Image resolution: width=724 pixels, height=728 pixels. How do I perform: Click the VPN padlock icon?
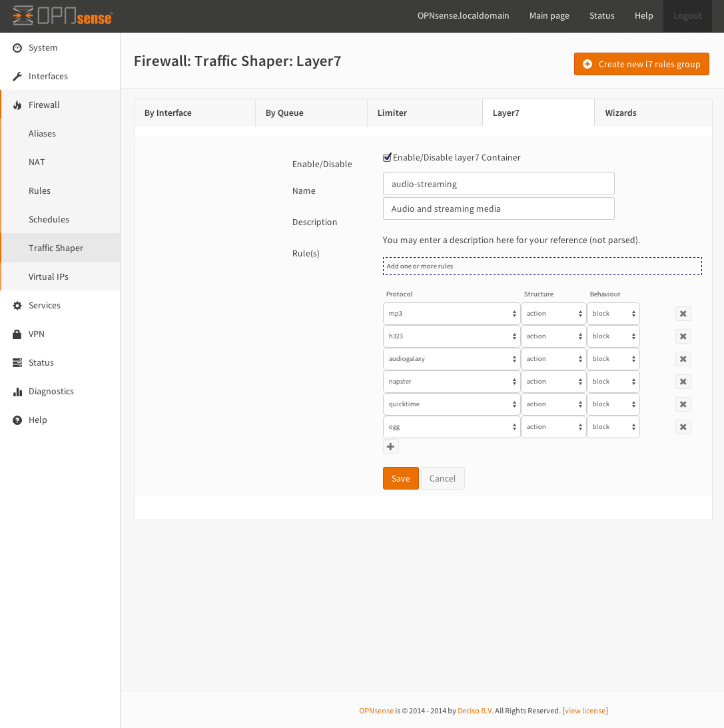[17, 334]
